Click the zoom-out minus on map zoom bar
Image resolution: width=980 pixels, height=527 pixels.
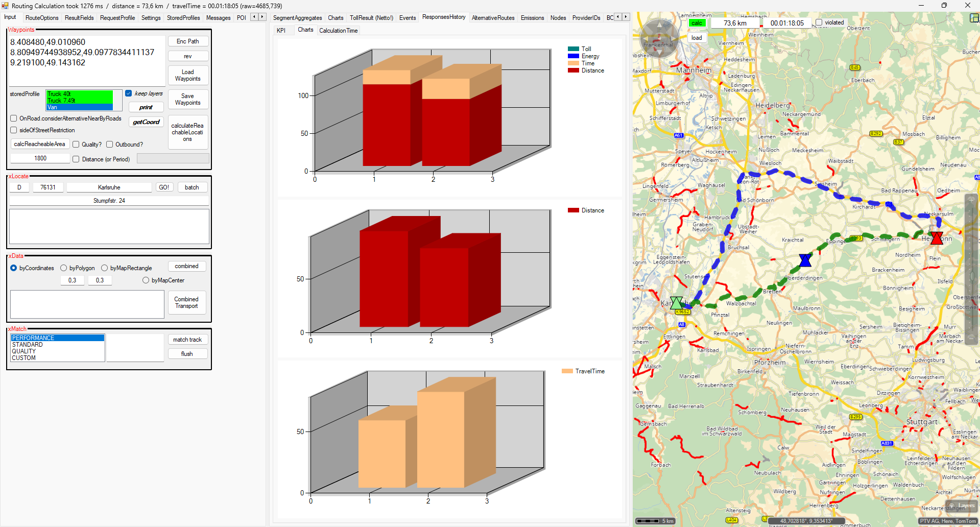click(x=971, y=338)
